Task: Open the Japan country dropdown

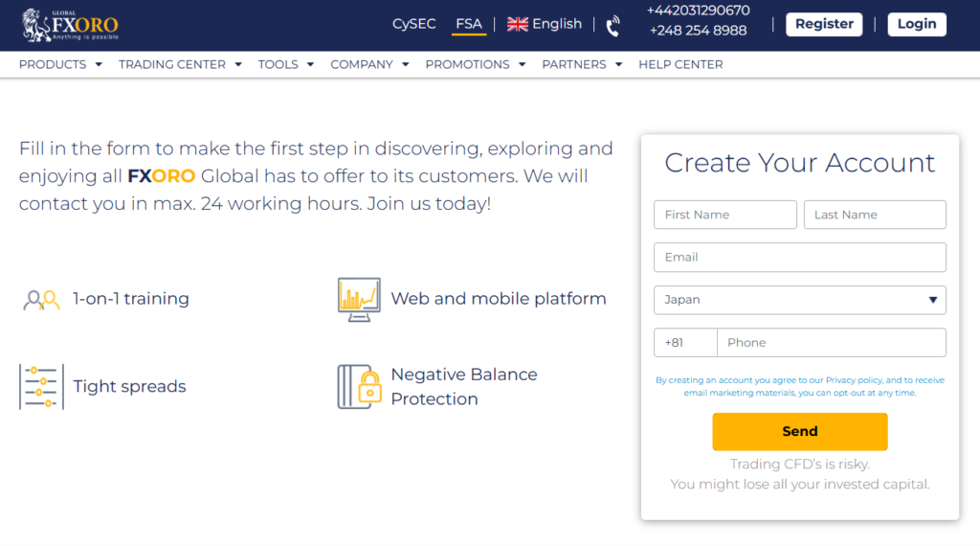Action: click(x=799, y=300)
